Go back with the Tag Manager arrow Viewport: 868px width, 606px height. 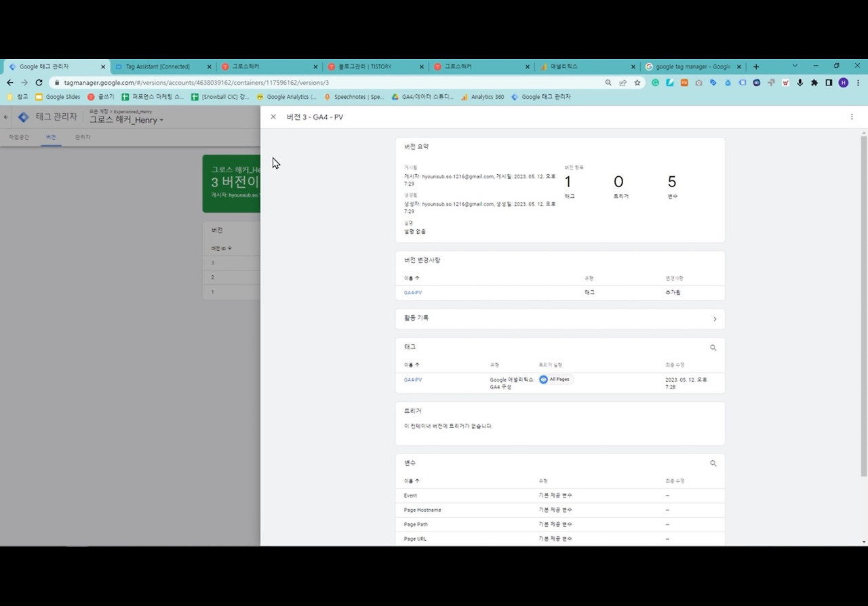pyautogui.click(x=6, y=117)
